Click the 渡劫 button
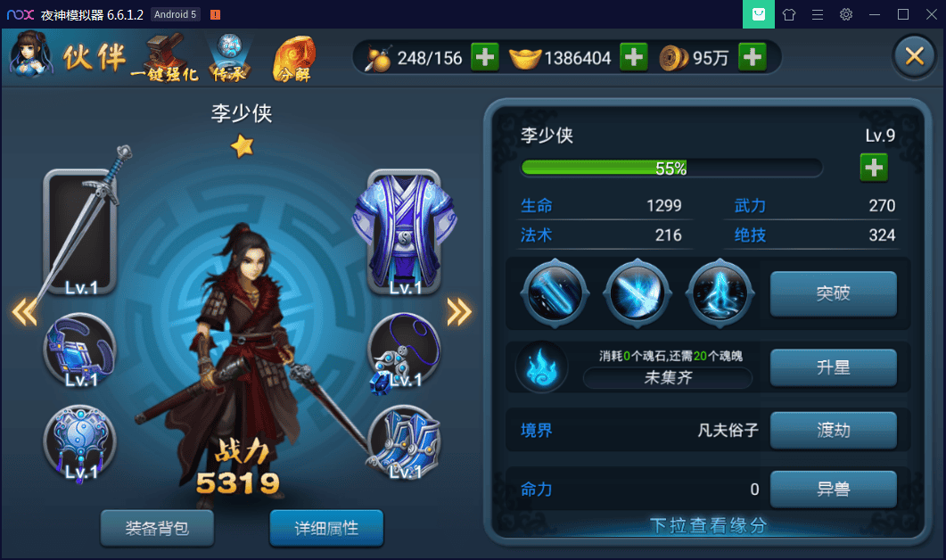Image resolution: width=946 pixels, height=560 pixels. click(833, 431)
